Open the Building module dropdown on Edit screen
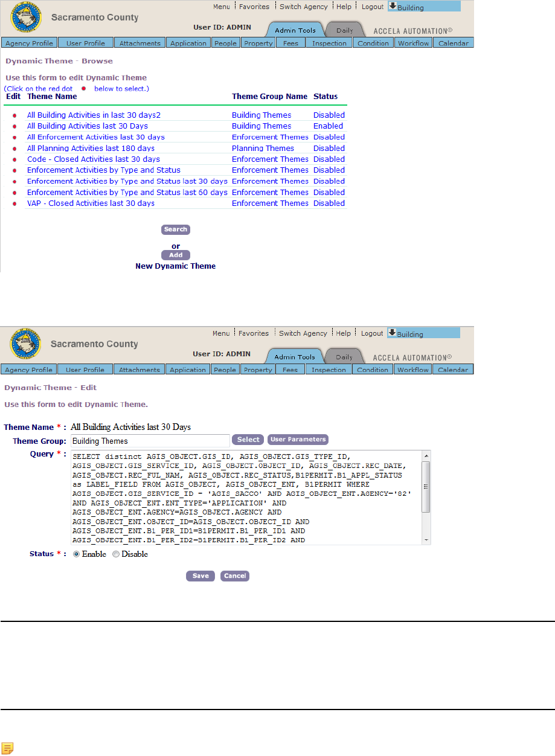Viewport: 555px width, 756px height. [423, 333]
